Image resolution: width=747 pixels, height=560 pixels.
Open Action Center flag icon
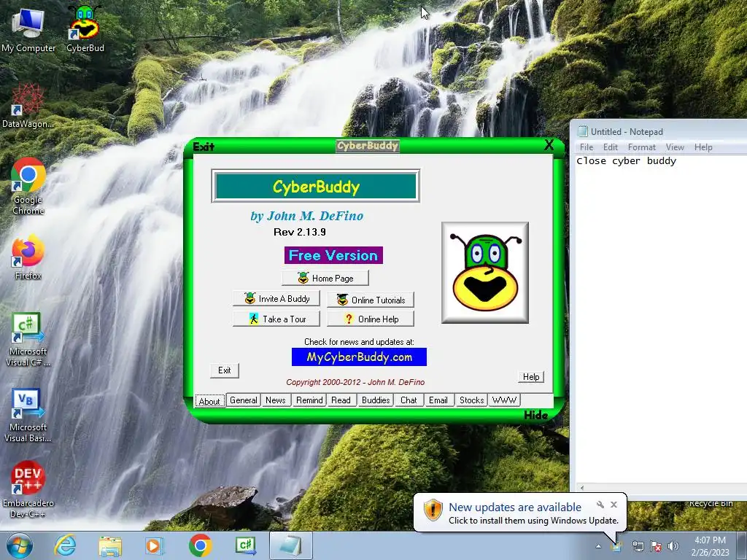tap(656, 546)
